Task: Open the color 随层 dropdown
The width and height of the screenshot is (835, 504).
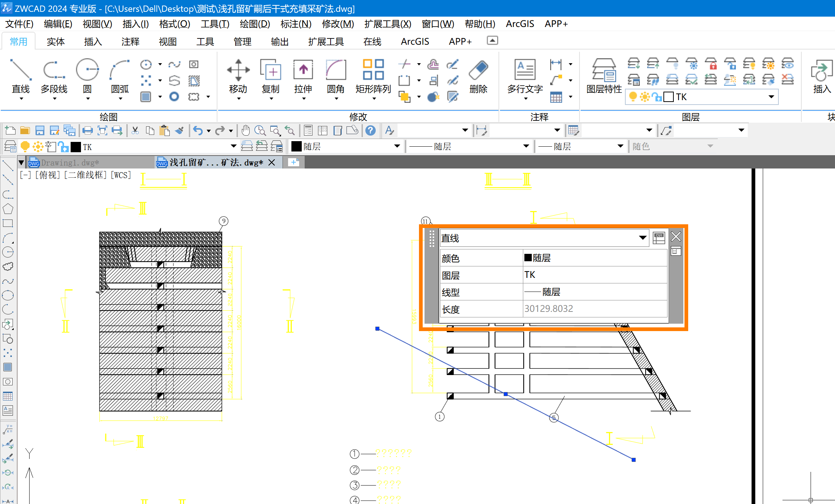Action: (x=397, y=146)
